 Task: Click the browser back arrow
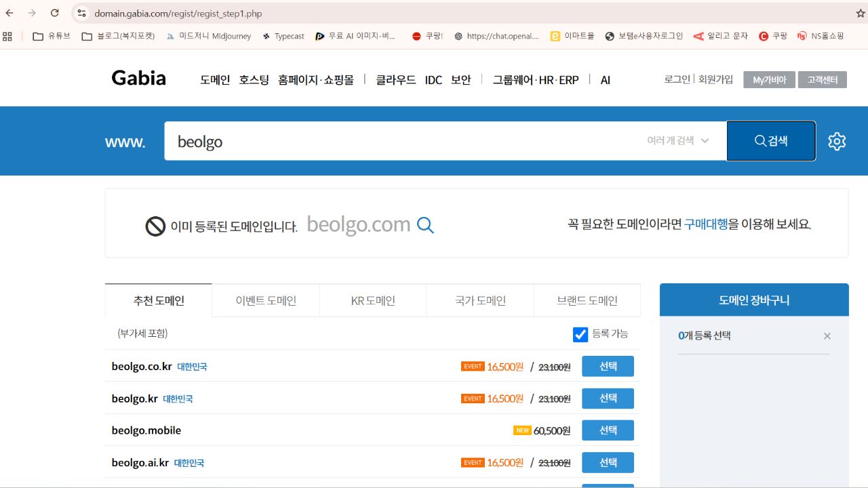(x=9, y=13)
